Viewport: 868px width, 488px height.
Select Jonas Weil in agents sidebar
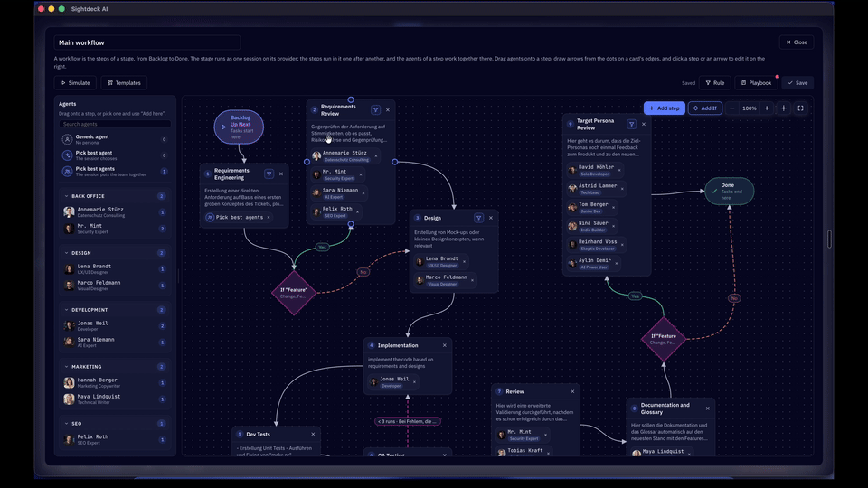tap(115, 326)
